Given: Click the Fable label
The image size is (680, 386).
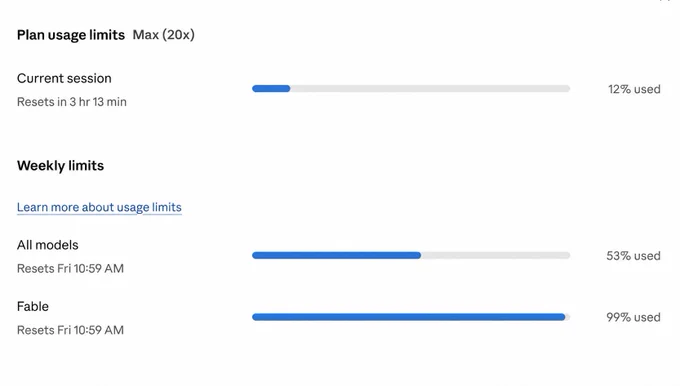Looking at the screenshot, I should point(33,307).
